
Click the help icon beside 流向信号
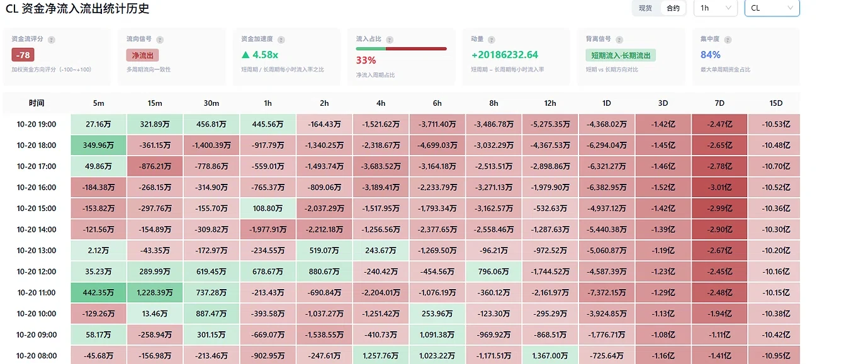(x=160, y=40)
